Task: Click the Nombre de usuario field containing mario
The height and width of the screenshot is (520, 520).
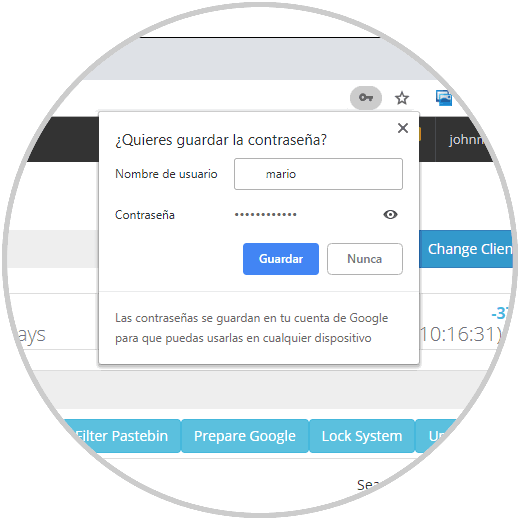Action: tap(318, 174)
